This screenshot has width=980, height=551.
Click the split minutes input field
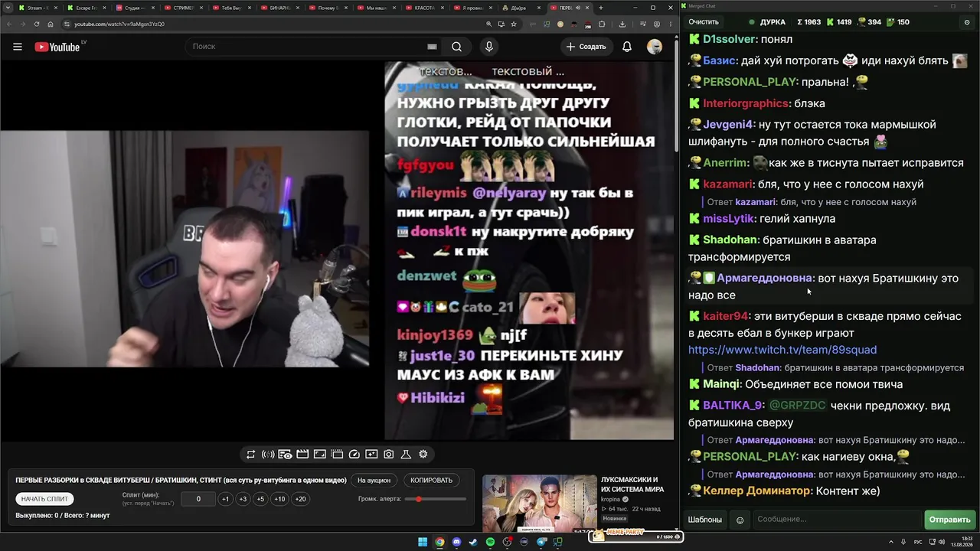[198, 499]
